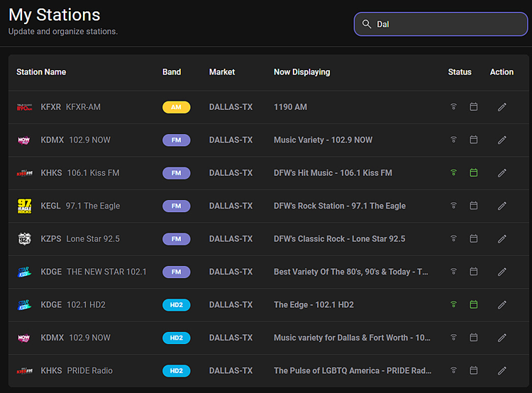Select the '106.1 Kiss FM' station name

[x=94, y=173]
